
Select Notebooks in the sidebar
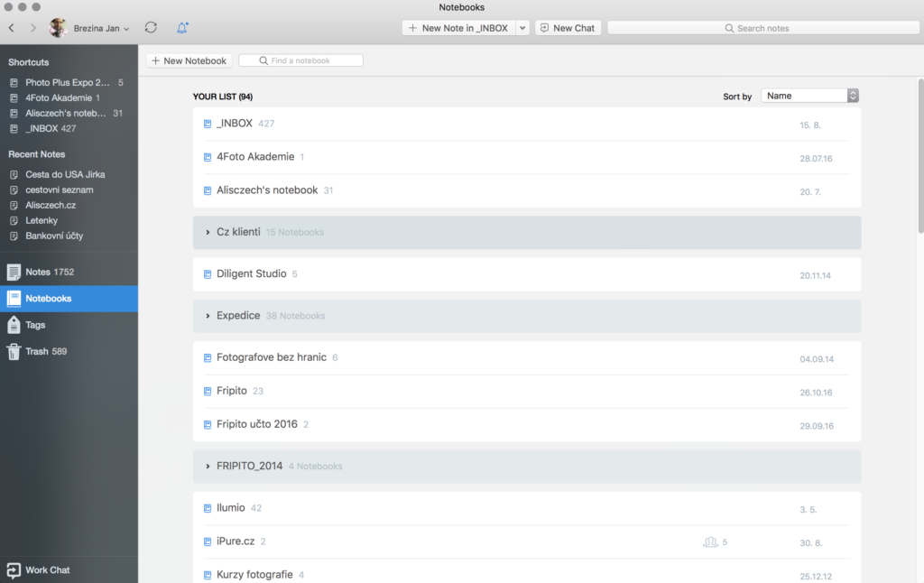click(48, 299)
